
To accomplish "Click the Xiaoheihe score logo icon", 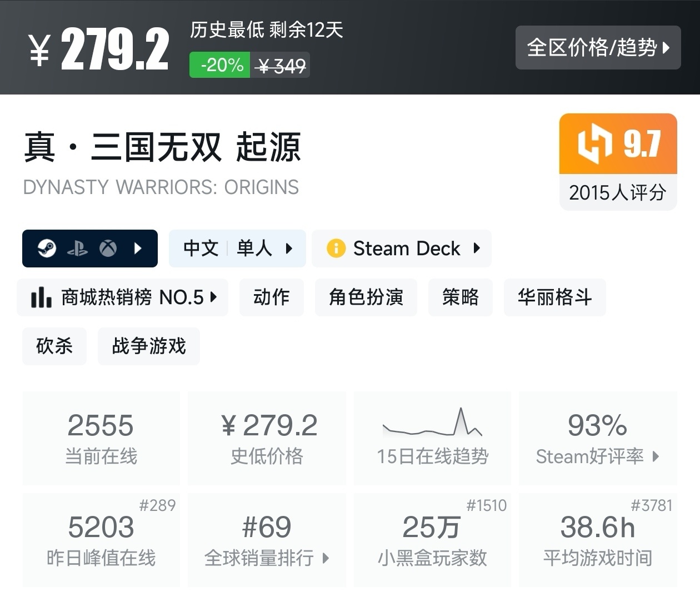I will click(x=594, y=144).
